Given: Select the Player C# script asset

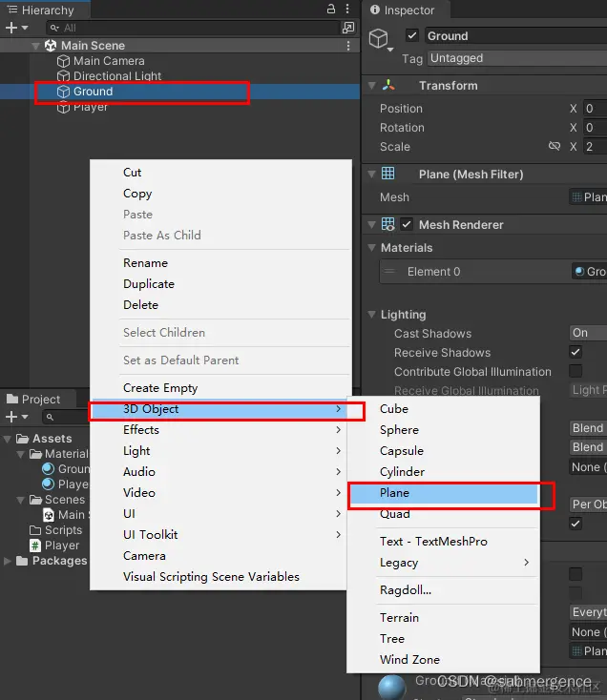Looking at the screenshot, I should pos(54,546).
